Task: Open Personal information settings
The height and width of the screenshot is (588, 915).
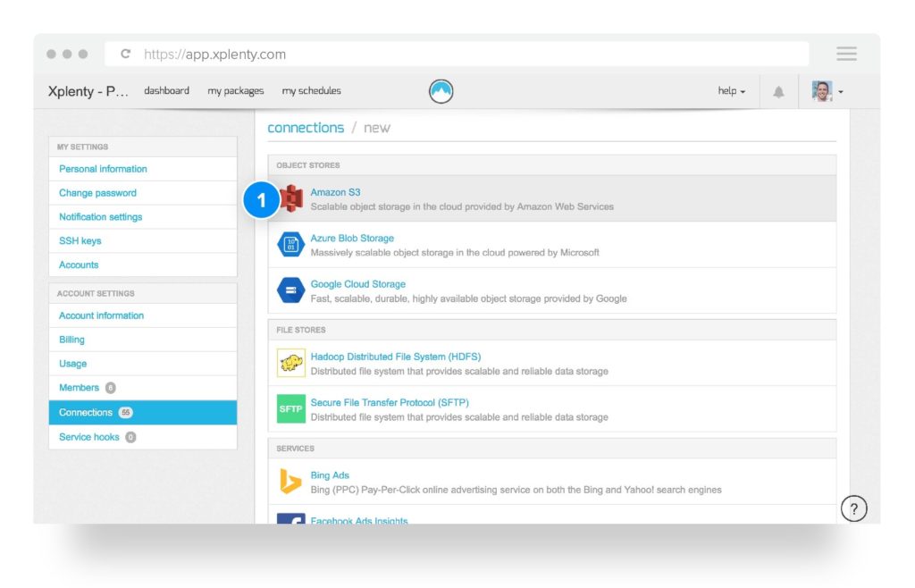Action: coord(103,169)
